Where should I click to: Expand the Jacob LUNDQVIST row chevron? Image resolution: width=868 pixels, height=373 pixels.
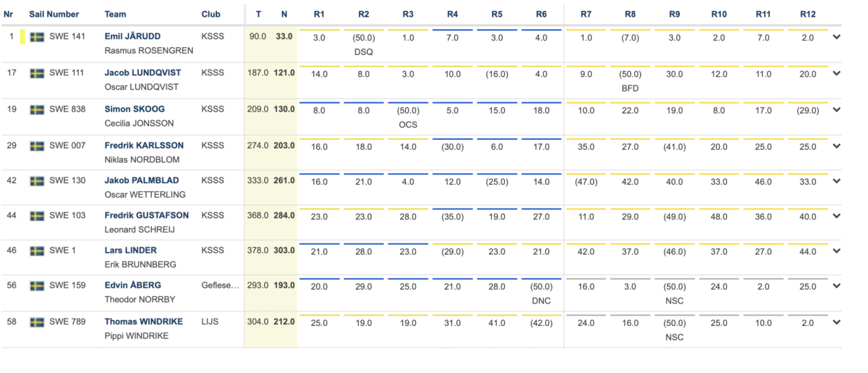(836, 73)
